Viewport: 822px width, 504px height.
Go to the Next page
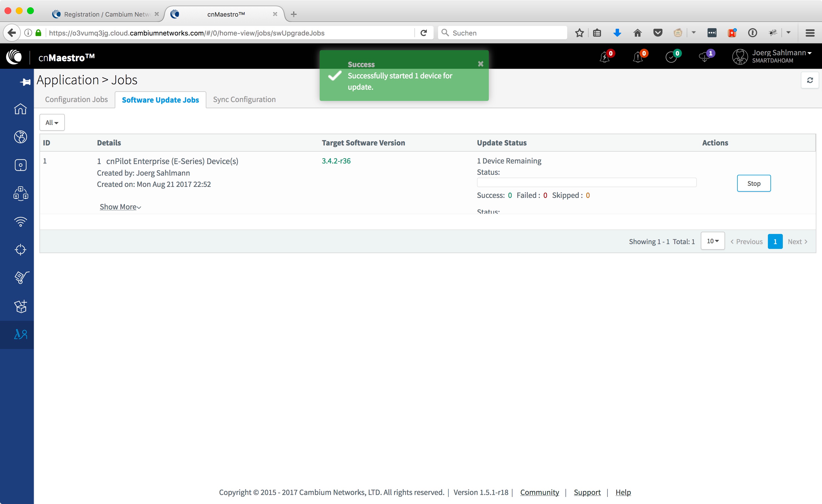(797, 242)
